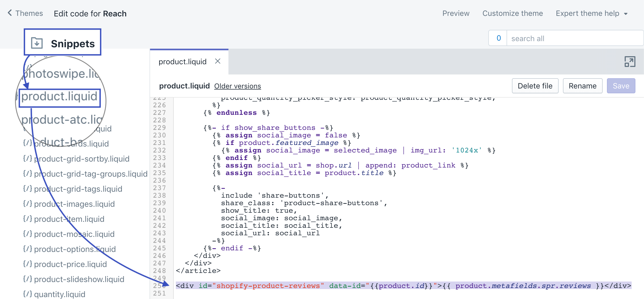Click file icon beside product-slideshow.liquid
The image size is (644, 299).
(28, 279)
